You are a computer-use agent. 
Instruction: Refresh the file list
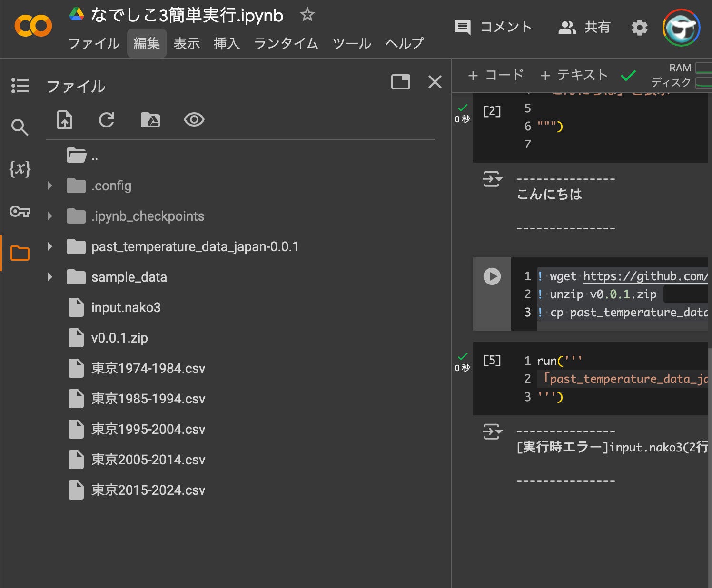click(107, 120)
